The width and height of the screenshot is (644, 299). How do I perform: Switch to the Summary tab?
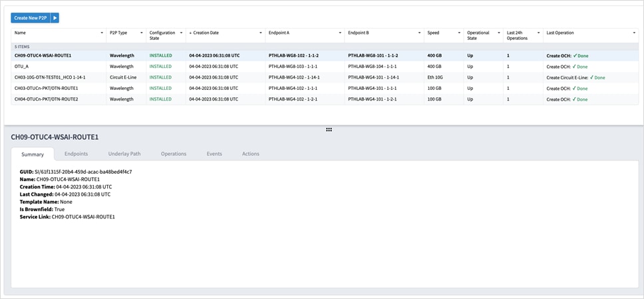tap(33, 154)
